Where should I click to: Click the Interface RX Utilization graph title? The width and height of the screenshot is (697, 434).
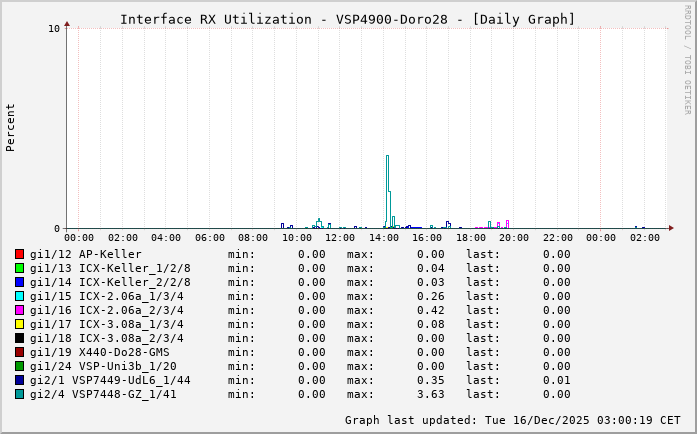point(347,19)
